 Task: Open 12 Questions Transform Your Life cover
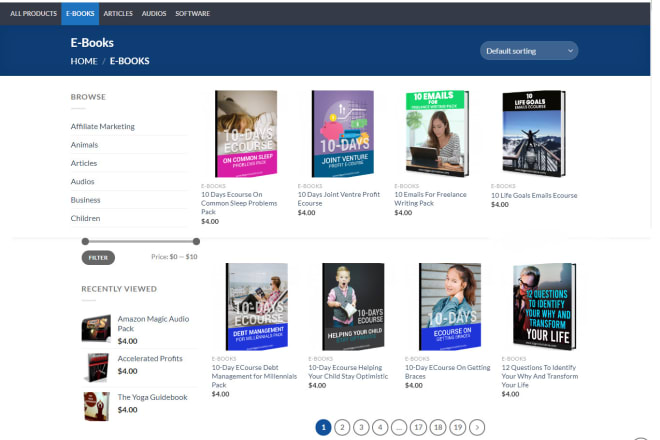click(545, 306)
